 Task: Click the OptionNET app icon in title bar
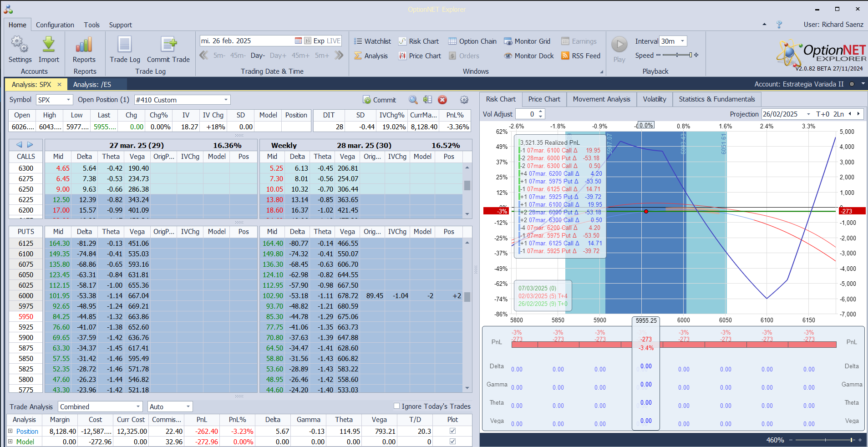click(x=8, y=9)
